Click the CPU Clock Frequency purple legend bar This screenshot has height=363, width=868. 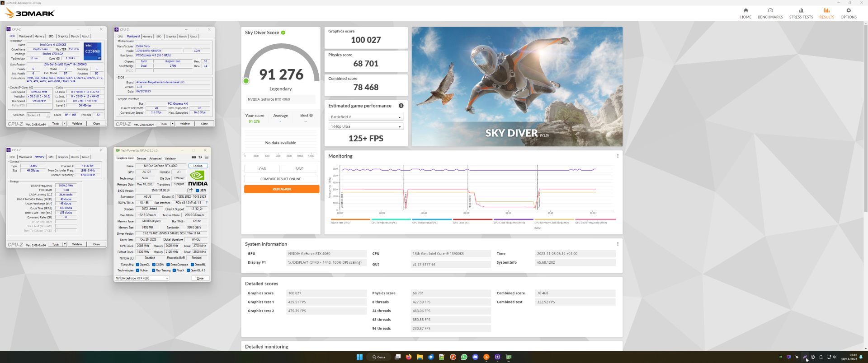pyautogui.click(x=513, y=219)
